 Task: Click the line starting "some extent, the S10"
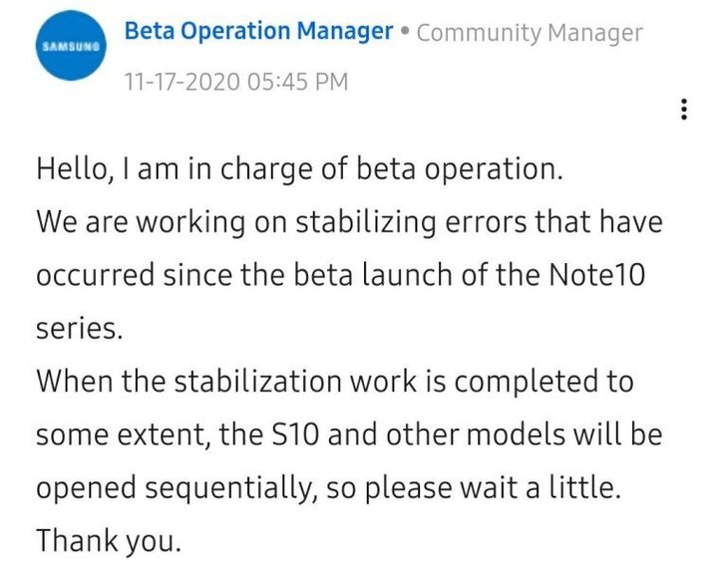[349, 434]
